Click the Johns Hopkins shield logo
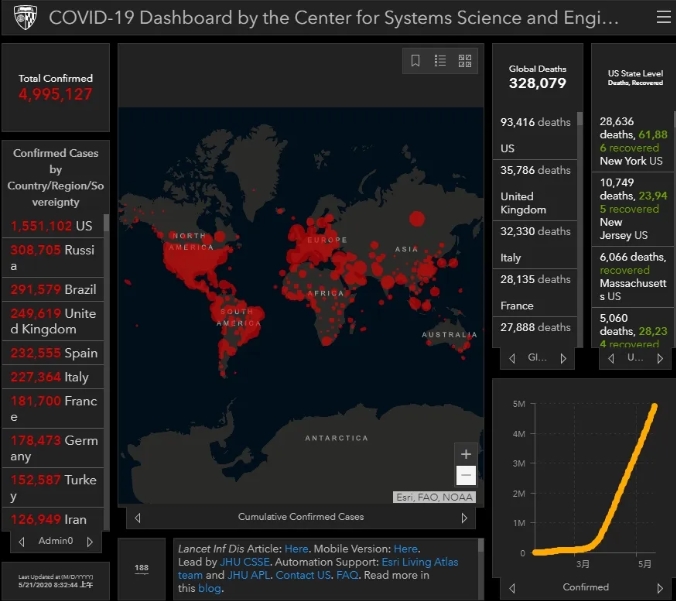Image resolution: width=676 pixels, height=601 pixels. click(24, 18)
